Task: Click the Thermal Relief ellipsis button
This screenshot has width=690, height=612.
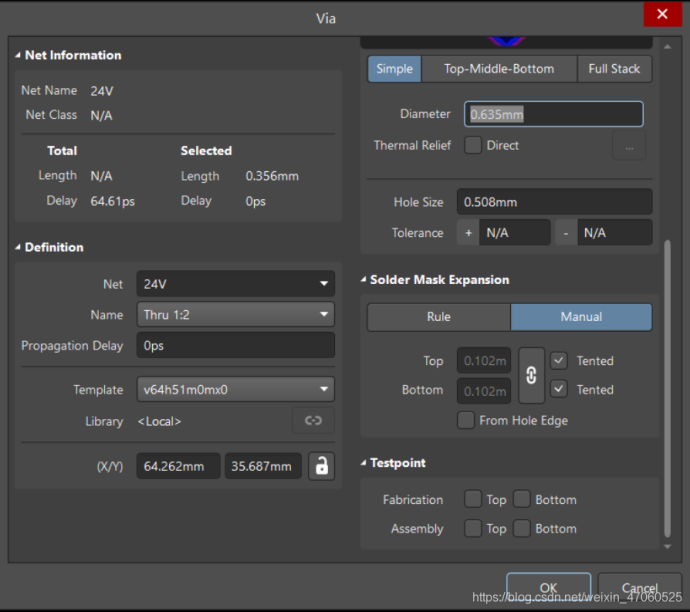Action: [x=629, y=146]
